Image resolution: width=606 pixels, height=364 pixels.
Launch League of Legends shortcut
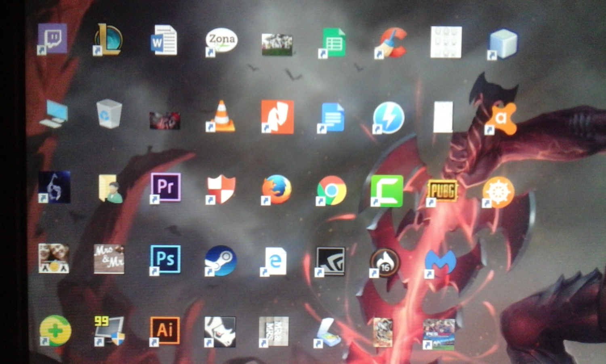[x=107, y=39]
